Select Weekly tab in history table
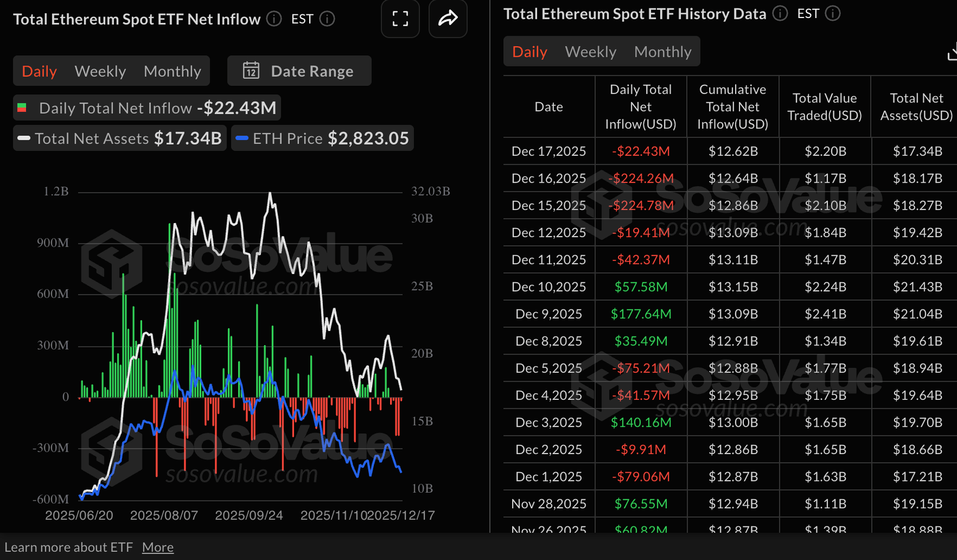This screenshot has height=560, width=957. click(x=590, y=52)
